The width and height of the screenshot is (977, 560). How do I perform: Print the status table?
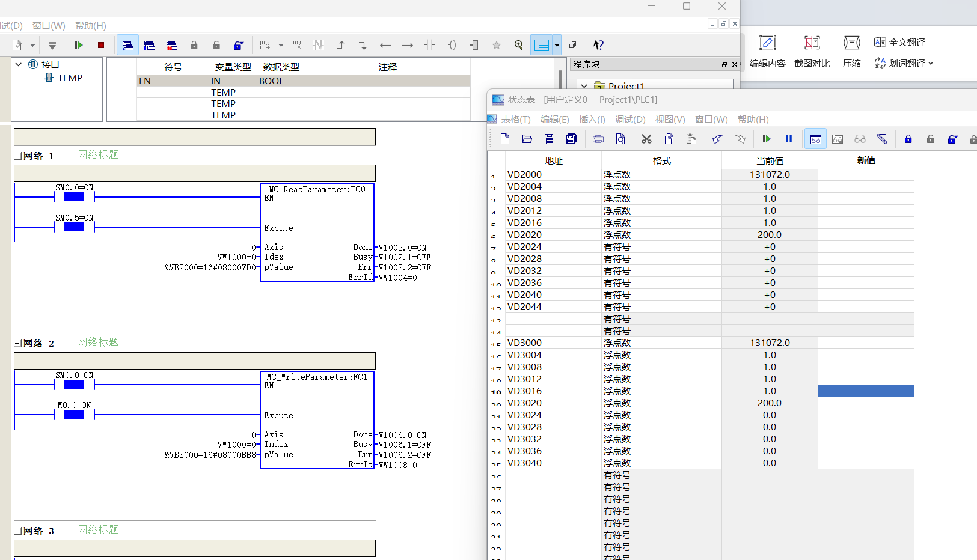point(598,139)
